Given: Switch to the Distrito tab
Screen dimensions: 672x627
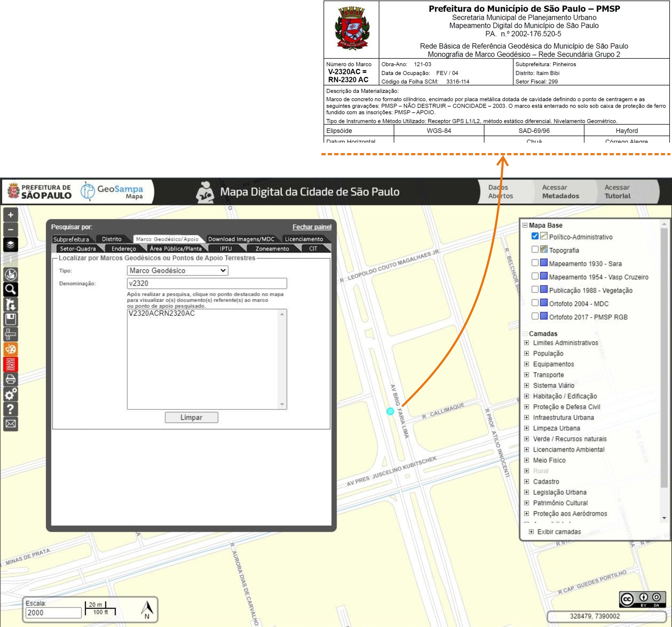Looking at the screenshot, I should tap(112, 239).
